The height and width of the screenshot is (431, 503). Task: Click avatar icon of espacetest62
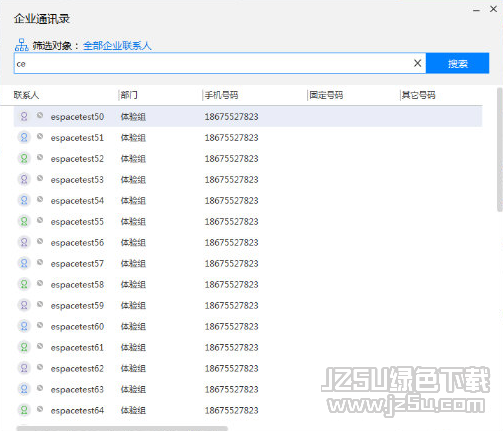point(24,368)
